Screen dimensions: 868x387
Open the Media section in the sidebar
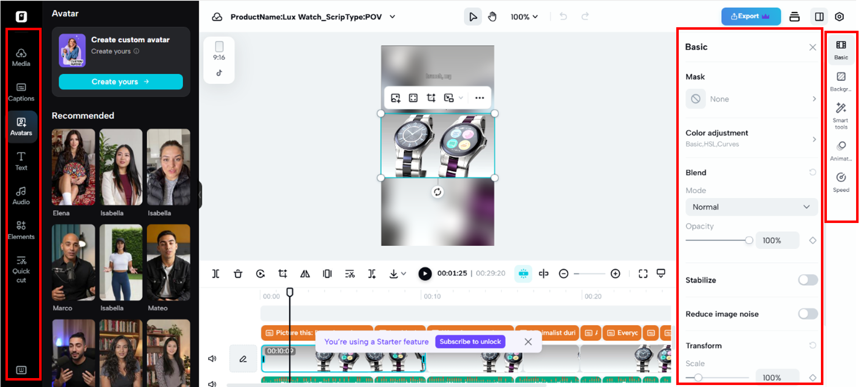tap(21, 57)
